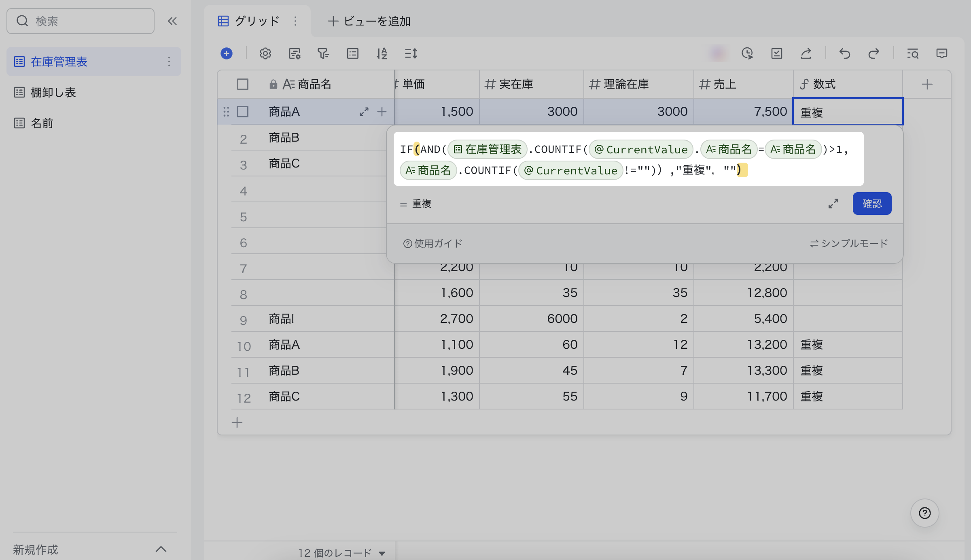This screenshot has height=560, width=971.
Task: Click the undo arrow icon
Action: pyautogui.click(x=844, y=53)
